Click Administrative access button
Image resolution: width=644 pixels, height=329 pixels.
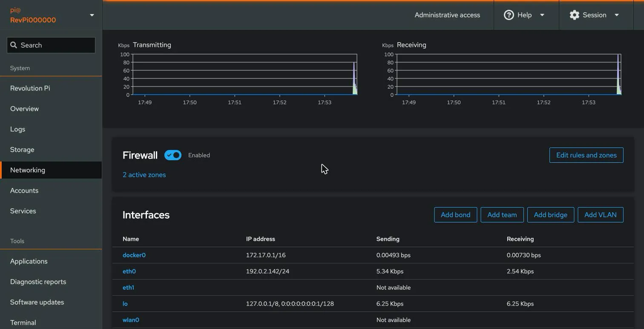447,15
